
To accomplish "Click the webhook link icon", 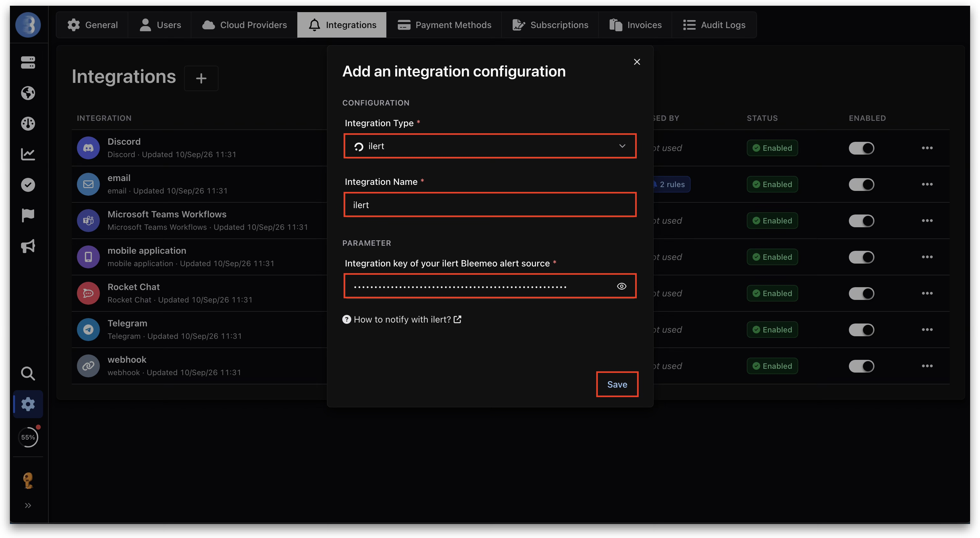I will coord(88,366).
